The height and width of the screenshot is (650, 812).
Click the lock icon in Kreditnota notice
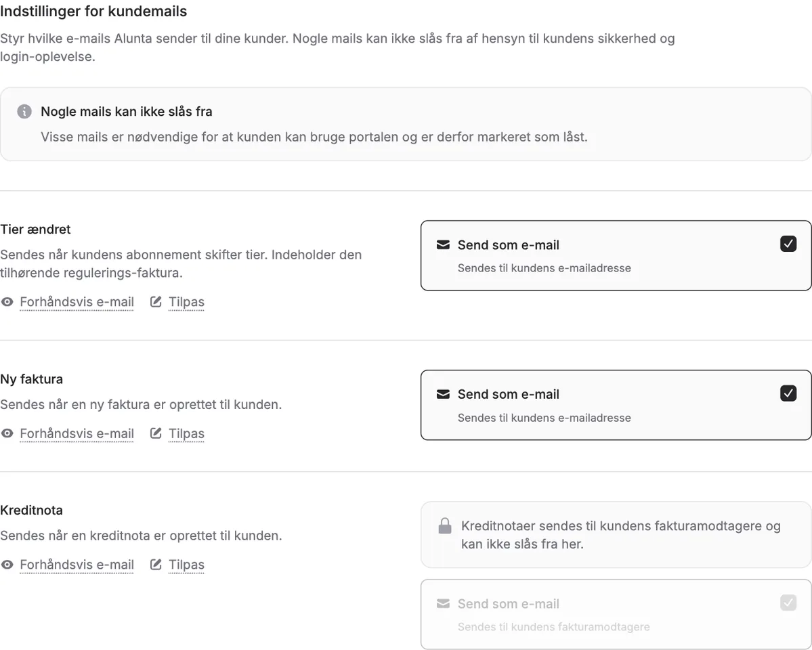pyautogui.click(x=445, y=525)
